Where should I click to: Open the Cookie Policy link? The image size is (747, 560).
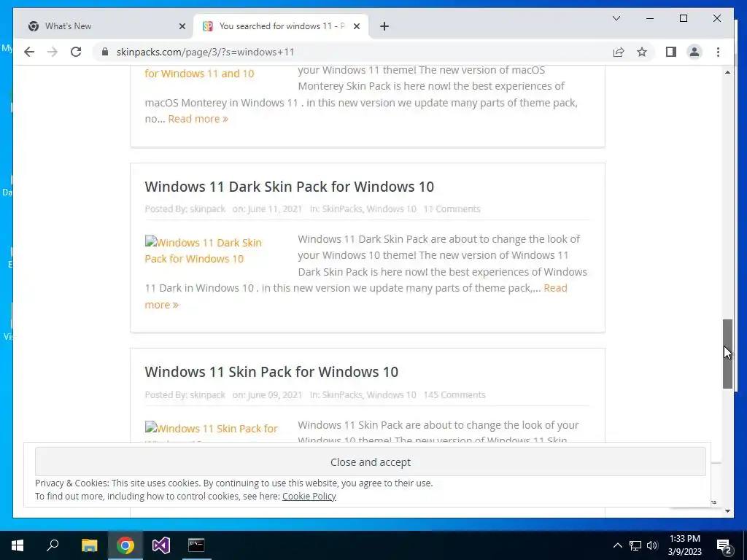point(309,496)
